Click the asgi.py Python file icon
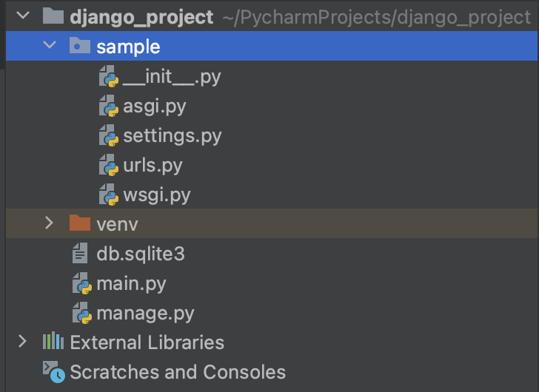Image resolution: width=539 pixels, height=392 pixels. click(x=109, y=106)
